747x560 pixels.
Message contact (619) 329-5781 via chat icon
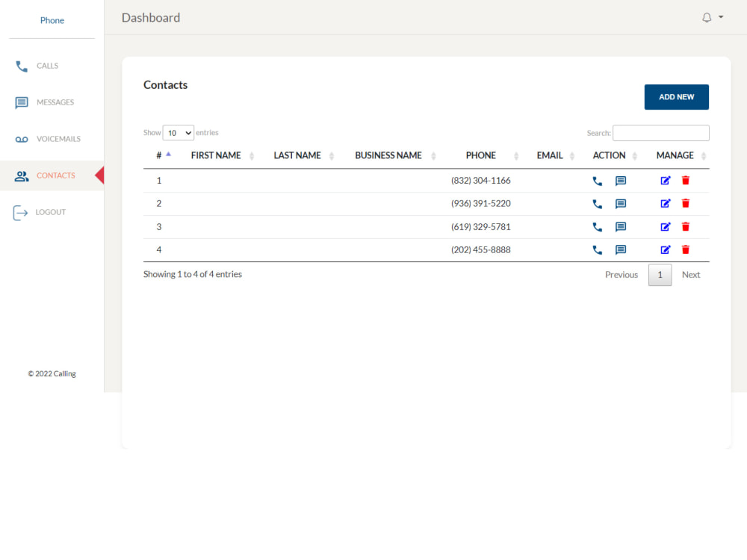coord(620,227)
